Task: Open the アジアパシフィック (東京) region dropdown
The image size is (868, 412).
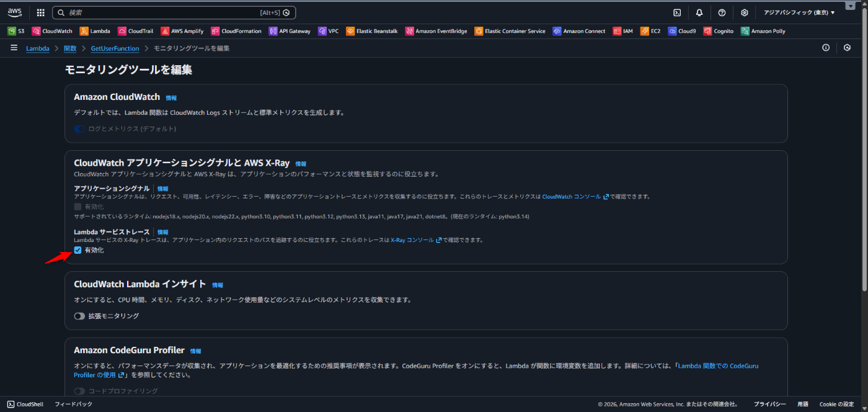Action: click(x=799, y=12)
